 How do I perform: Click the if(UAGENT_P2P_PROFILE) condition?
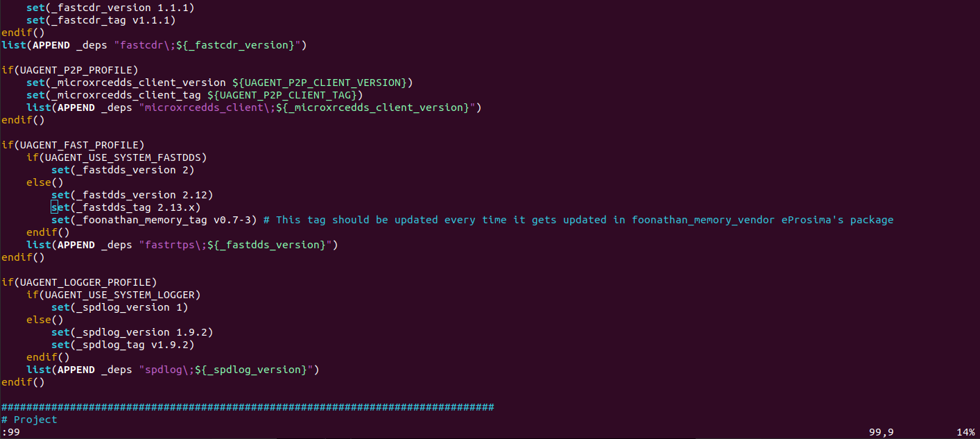point(70,70)
